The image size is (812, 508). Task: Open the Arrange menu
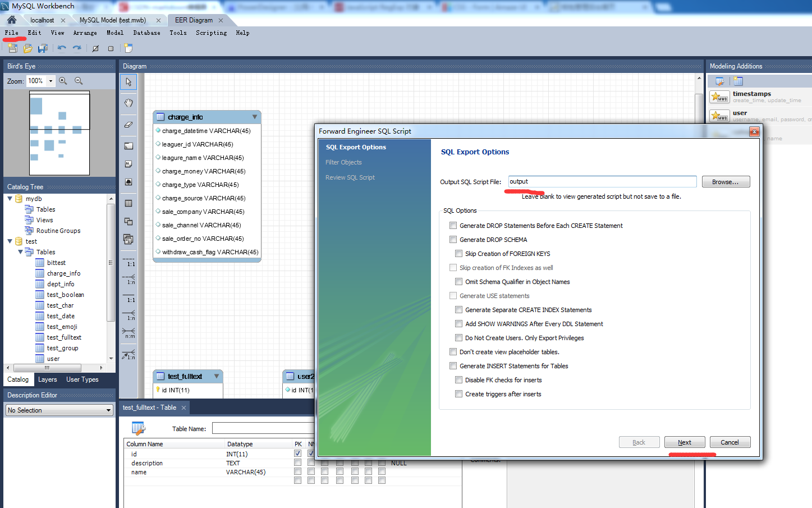(85, 33)
